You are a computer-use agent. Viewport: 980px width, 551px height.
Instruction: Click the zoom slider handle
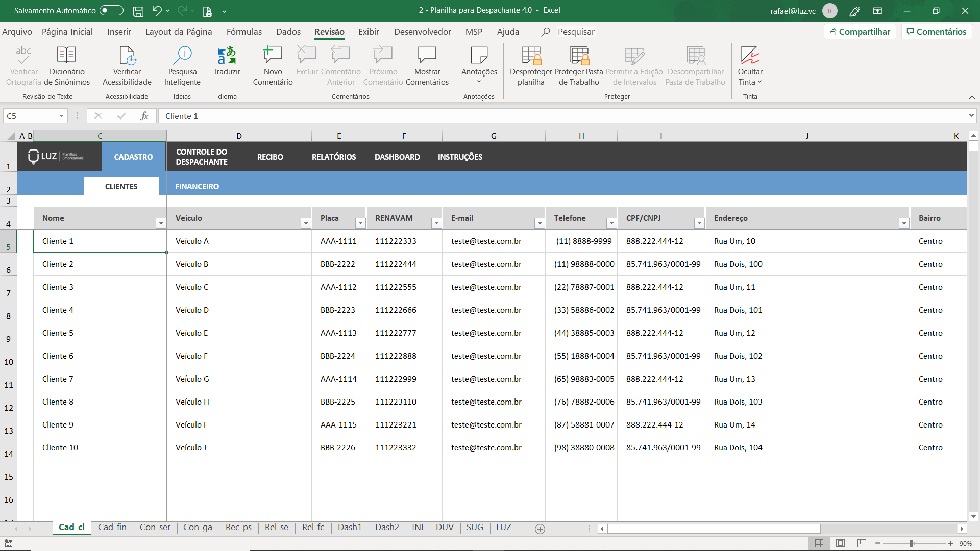(911, 543)
